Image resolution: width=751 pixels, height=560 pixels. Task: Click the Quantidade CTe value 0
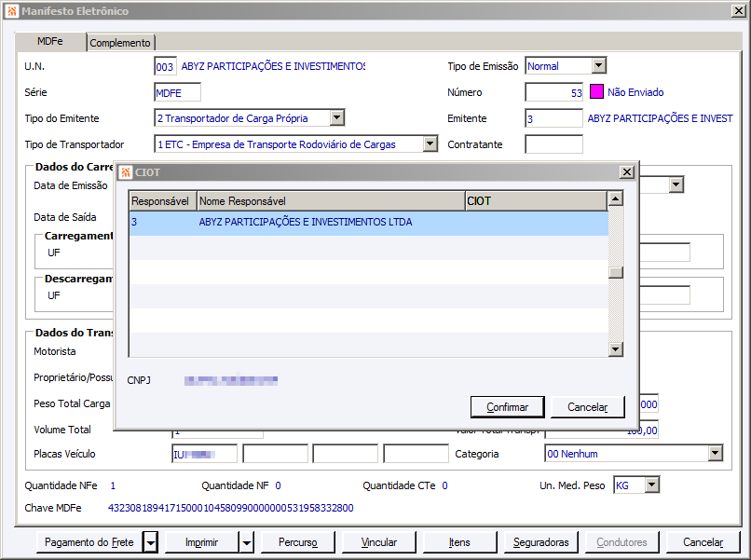(x=444, y=485)
